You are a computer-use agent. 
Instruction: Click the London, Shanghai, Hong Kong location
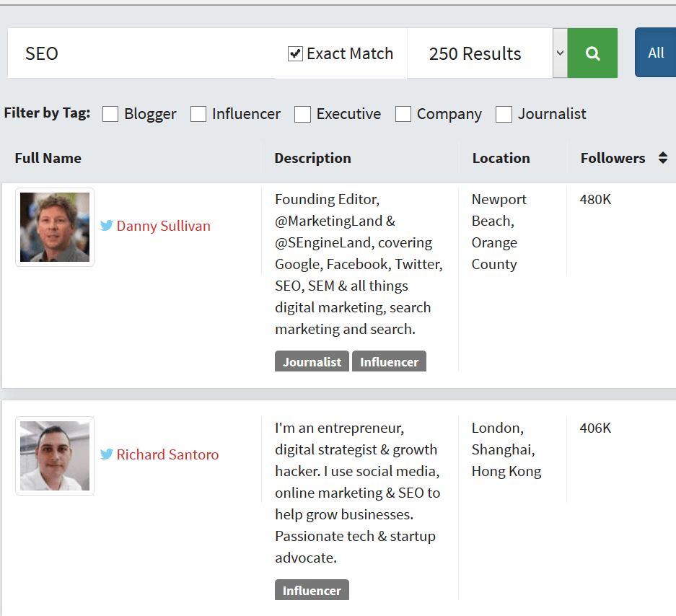[506, 449]
